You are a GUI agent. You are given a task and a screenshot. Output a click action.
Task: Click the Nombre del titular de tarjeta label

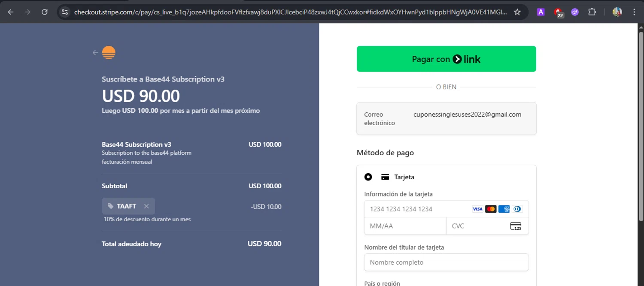pos(404,247)
